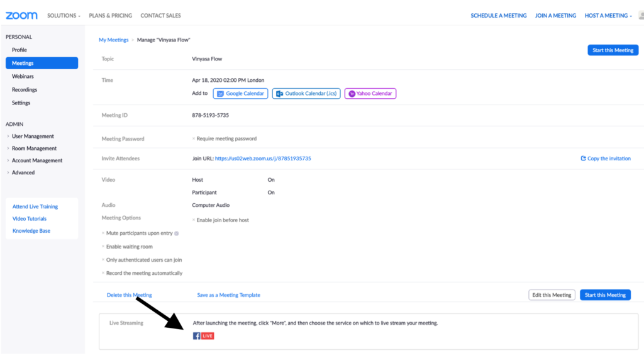Click Delete this Meeting link
Screen dimensions: 644x358
tap(129, 295)
